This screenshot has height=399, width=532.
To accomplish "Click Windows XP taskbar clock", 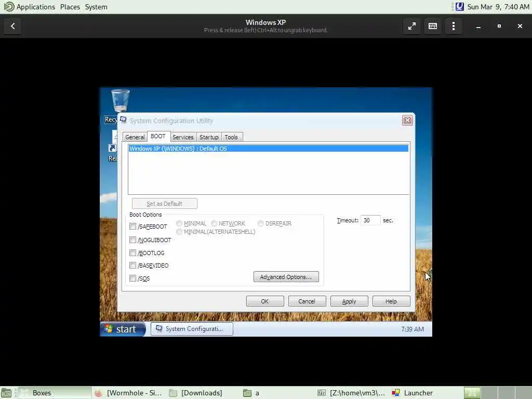I will tap(412, 329).
